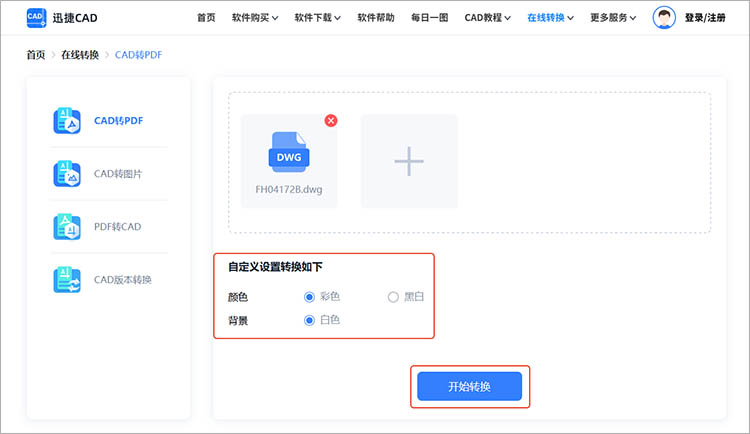
Task: Click the CAD转图片 sidebar icon
Action: click(x=67, y=174)
